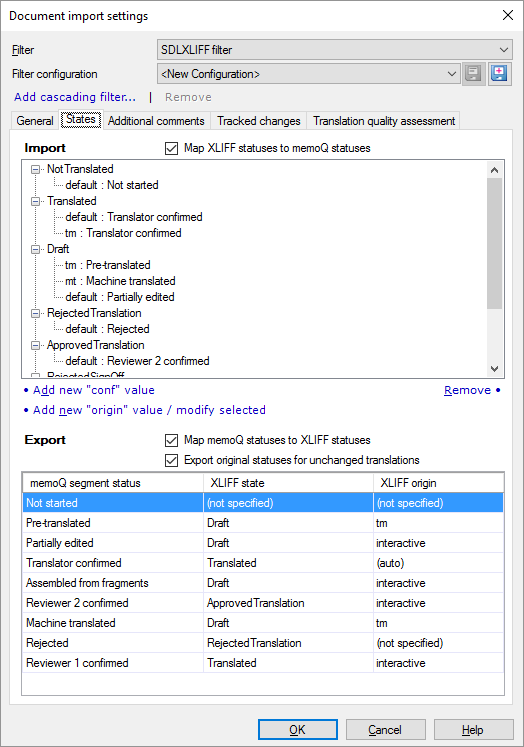This screenshot has width=524, height=747.
Task: Confirm with the OK button
Action: [x=298, y=730]
